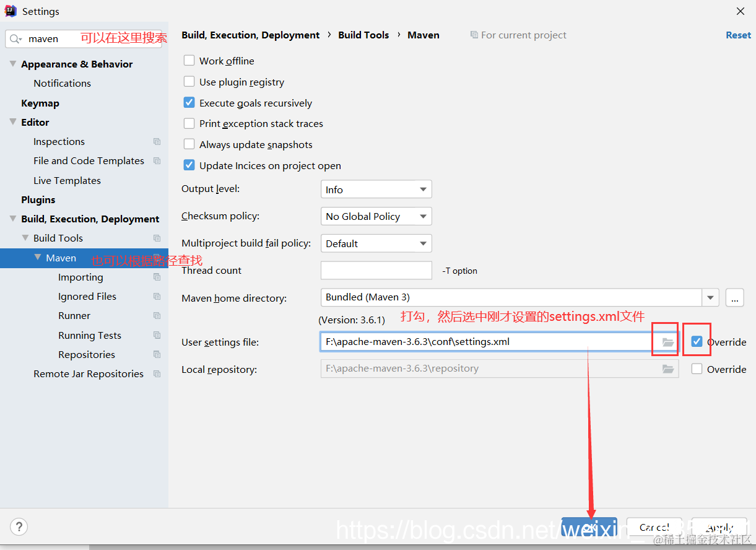Select Ignored Files under Maven

click(x=87, y=296)
